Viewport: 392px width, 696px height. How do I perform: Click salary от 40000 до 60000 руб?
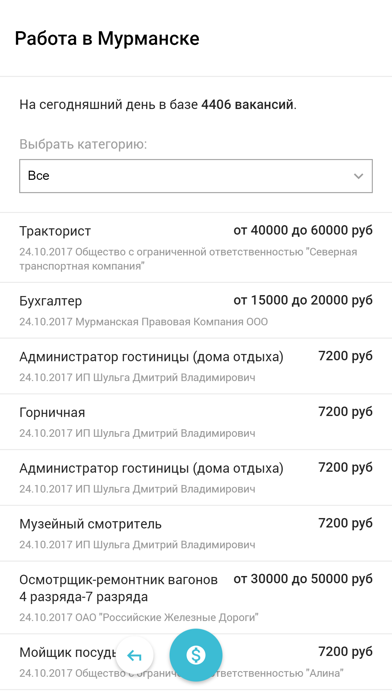click(303, 231)
